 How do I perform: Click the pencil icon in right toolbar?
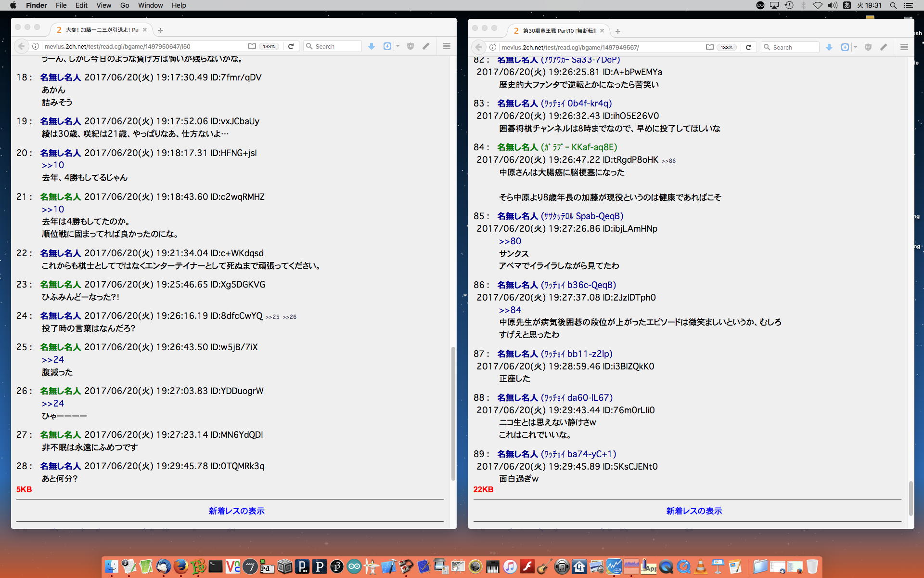coord(884,47)
